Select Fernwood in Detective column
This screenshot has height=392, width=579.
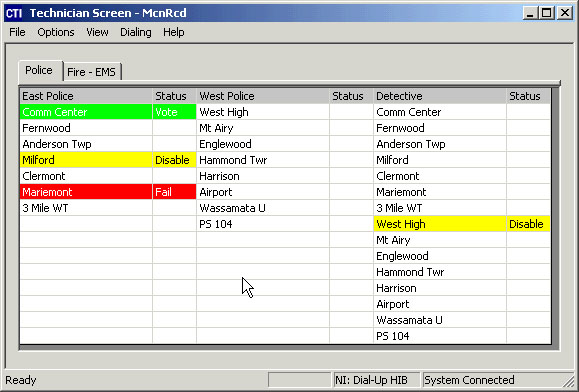click(440, 128)
